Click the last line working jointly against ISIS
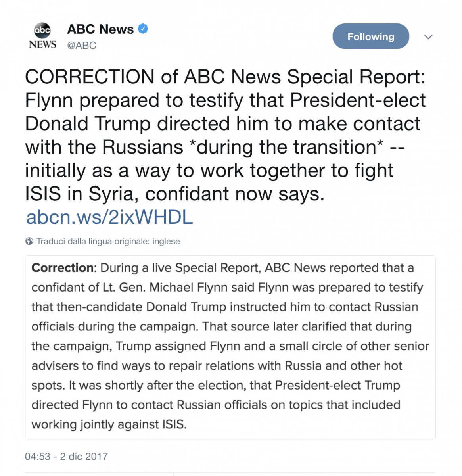The image size is (462, 476). (x=109, y=424)
